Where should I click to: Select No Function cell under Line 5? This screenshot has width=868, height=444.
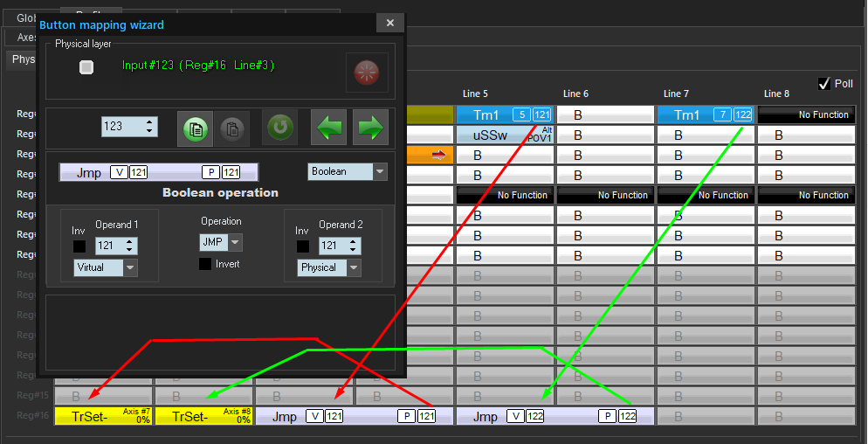(x=505, y=195)
